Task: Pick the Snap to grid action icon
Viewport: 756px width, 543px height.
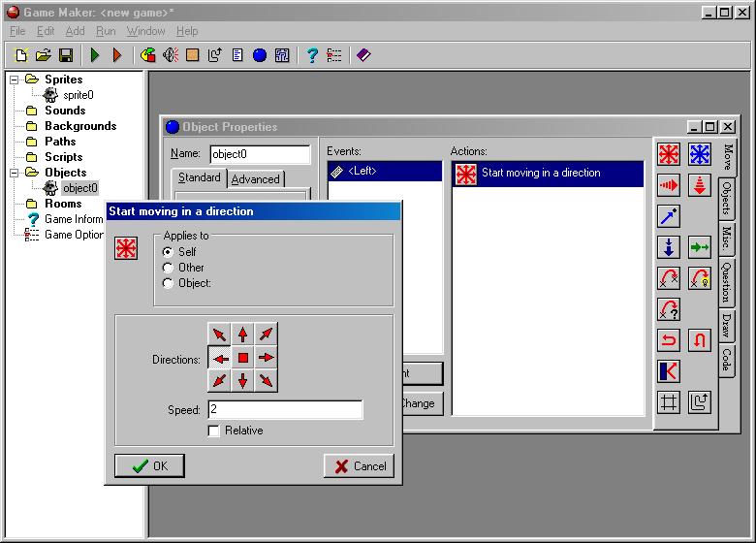Action: [x=669, y=402]
